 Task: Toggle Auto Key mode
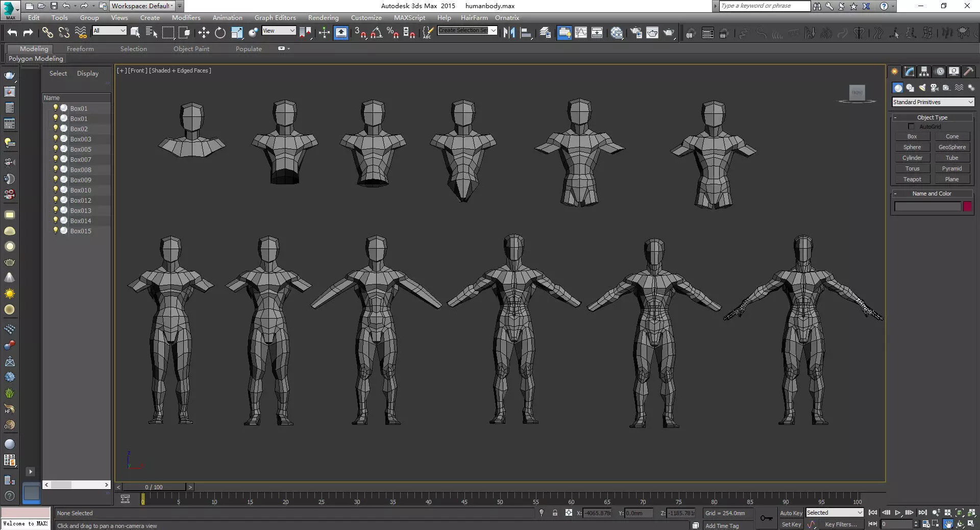(791, 513)
